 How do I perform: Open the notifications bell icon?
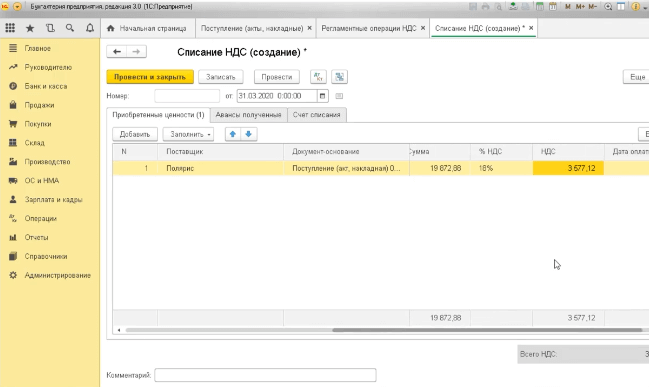pos(90,28)
